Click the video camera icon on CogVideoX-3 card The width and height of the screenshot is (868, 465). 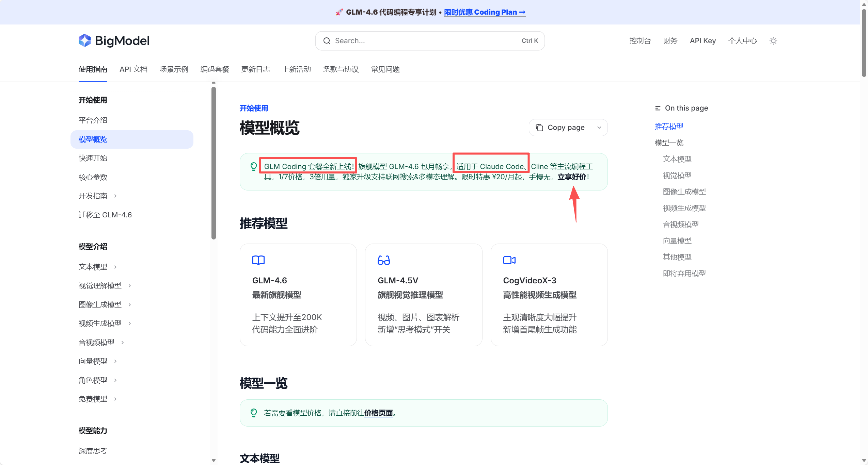tap(509, 260)
